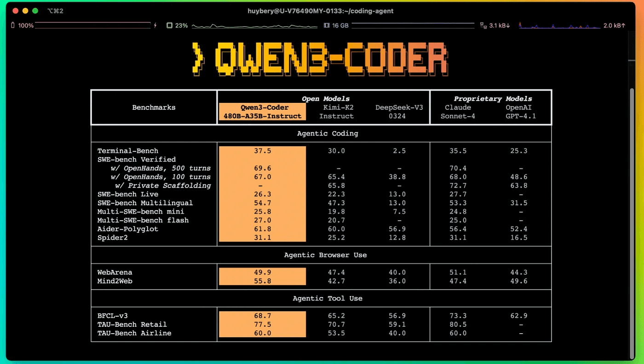Click the battery icon beside 100%
644x364 pixels.
[13, 26]
